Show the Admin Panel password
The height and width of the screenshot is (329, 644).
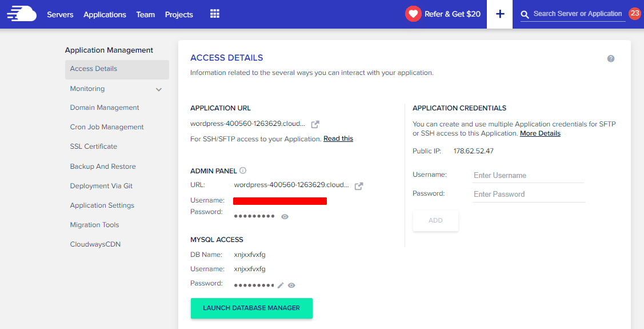(285, 216)
